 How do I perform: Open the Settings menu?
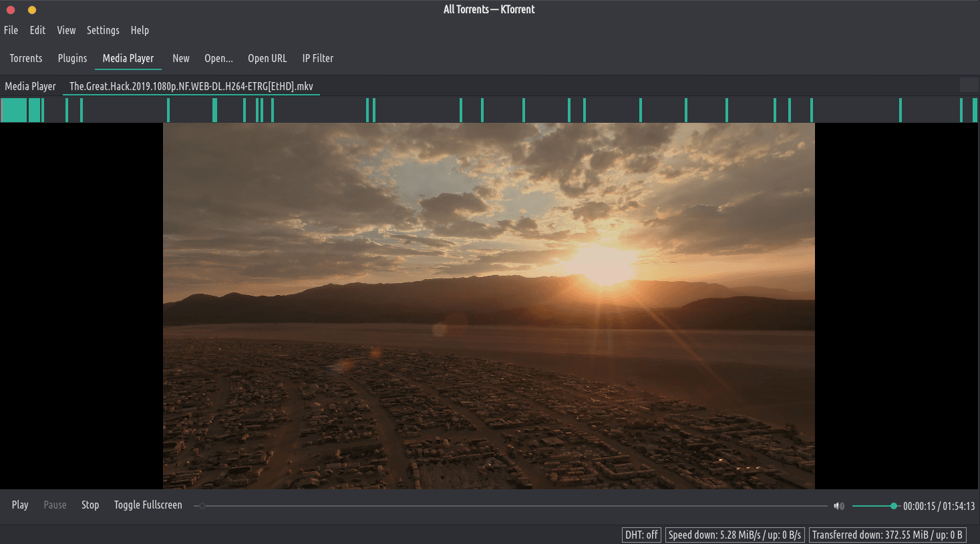[x=103, y=30]
